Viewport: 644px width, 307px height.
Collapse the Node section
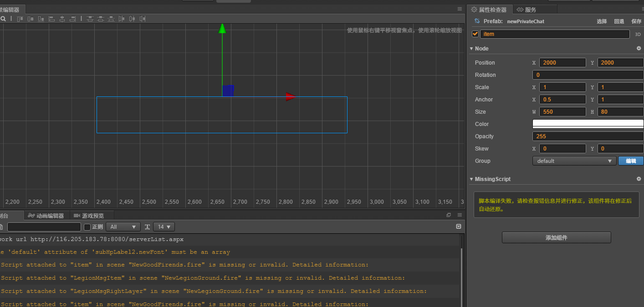pos(471,49)
